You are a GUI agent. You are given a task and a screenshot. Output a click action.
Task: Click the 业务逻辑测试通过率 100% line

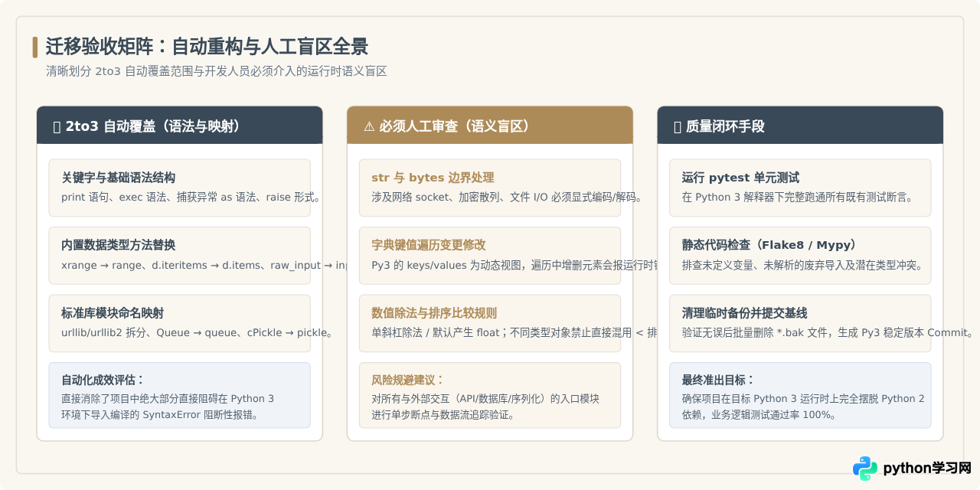[759, 415]
